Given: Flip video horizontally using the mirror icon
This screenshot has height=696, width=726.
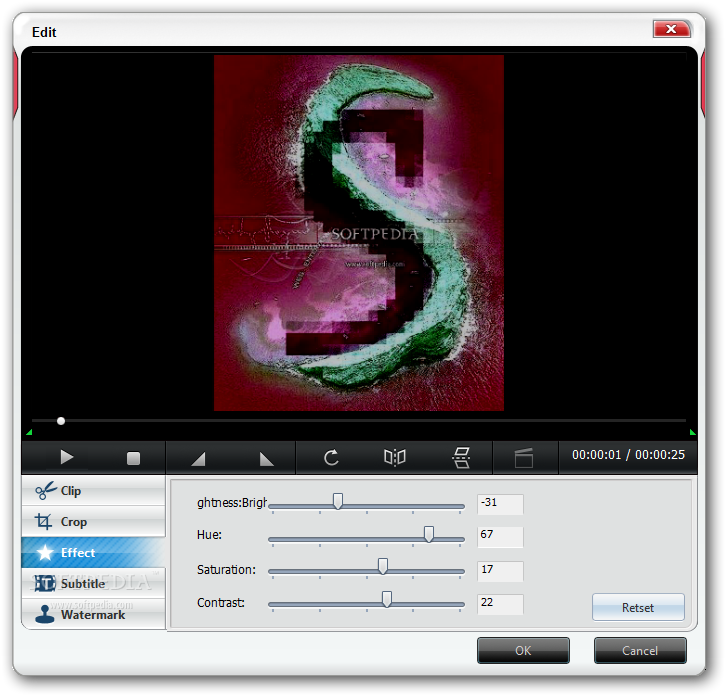Looking at the screenshot, I should (394, 458).
